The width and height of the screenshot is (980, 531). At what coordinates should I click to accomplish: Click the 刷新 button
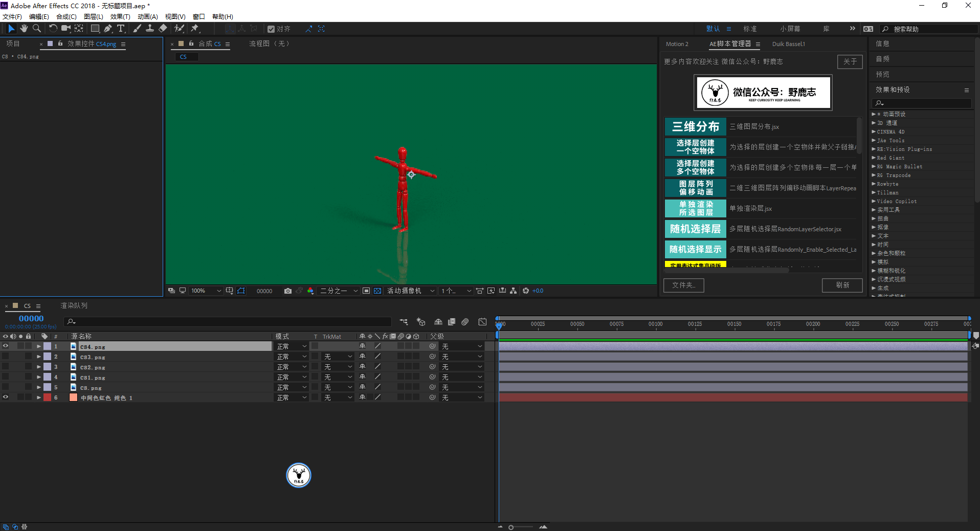click(x=842, y=285)
